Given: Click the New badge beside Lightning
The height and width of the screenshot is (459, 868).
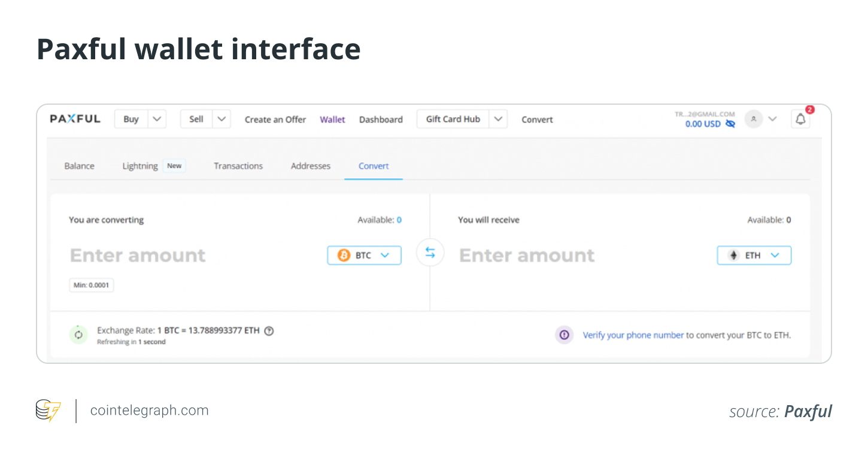Looking at the screenshot, I should [x=174, y=166].
